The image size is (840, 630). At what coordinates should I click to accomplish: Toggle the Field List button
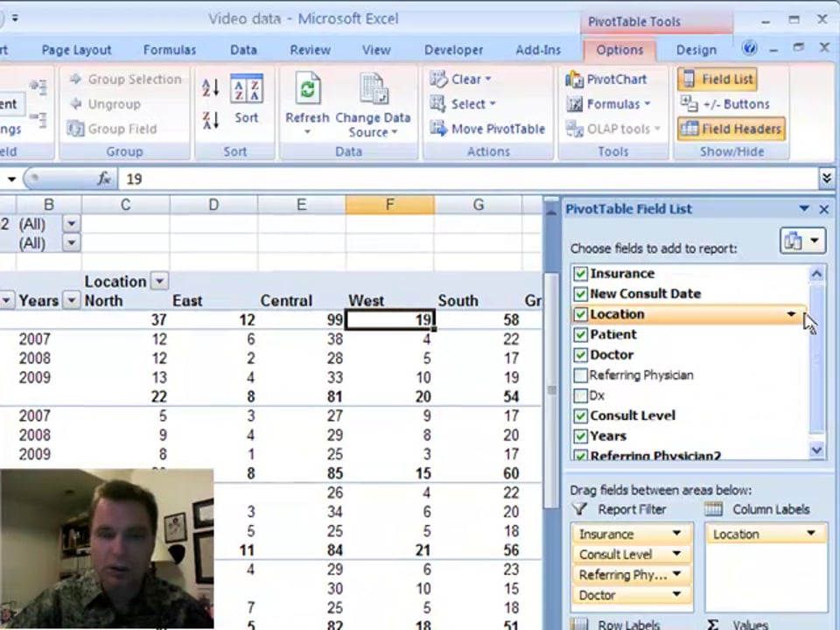717,80
